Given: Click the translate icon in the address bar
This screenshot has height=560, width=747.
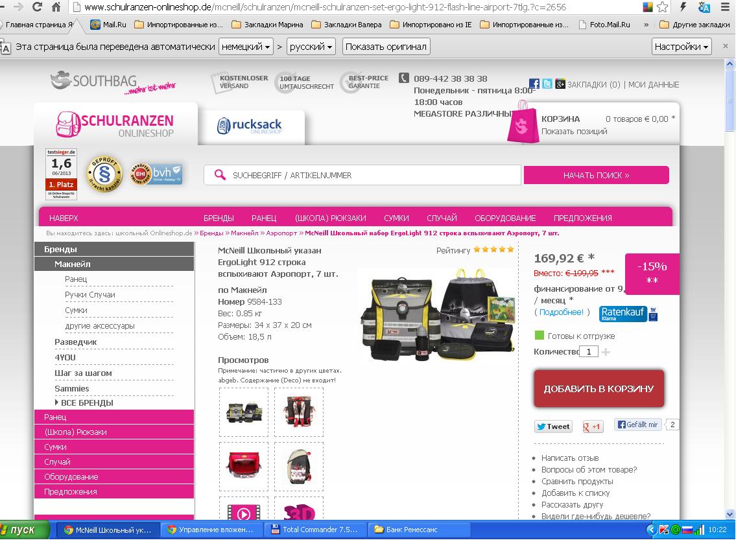Looking at the screenshot, I should [704, 6].
